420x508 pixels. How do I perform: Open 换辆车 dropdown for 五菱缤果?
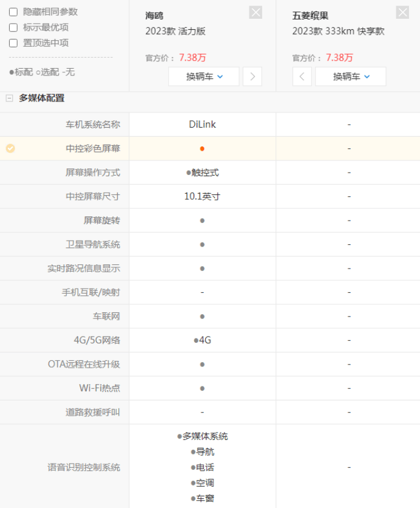(x=351, y=77)
